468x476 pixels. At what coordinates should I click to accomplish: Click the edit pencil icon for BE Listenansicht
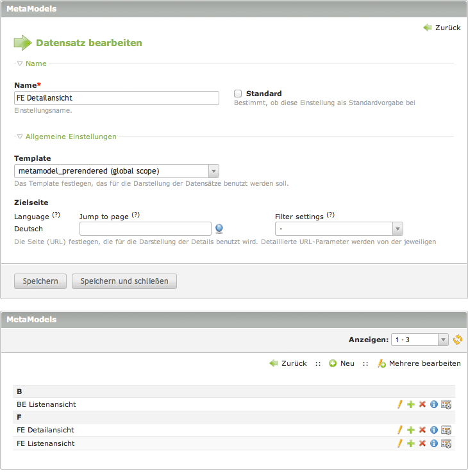[x=400, y=404]
